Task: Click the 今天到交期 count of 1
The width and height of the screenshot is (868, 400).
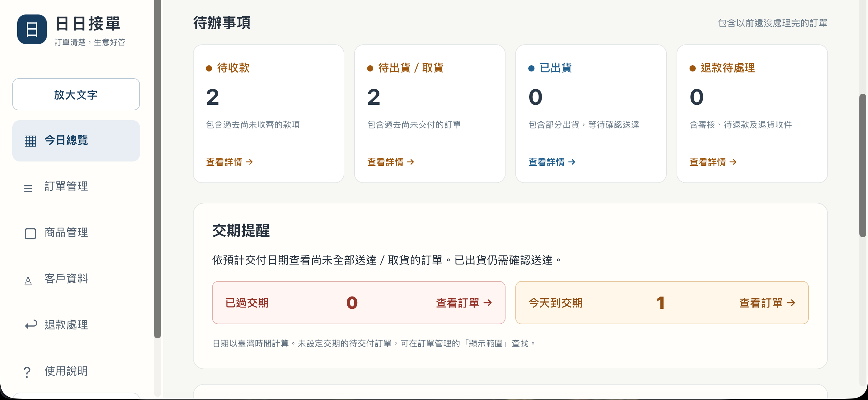Action: (661, 303)
